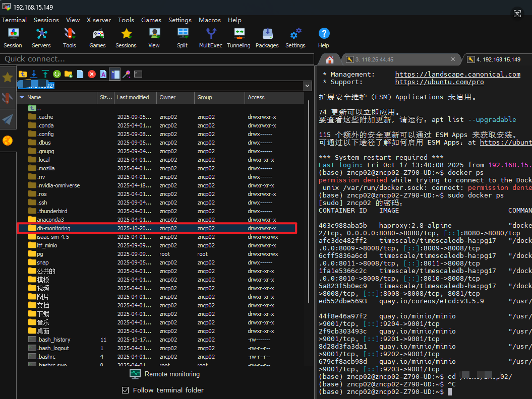The image size is (532, 399).
Task: Sort by Access column header
Action: point(274,98)
